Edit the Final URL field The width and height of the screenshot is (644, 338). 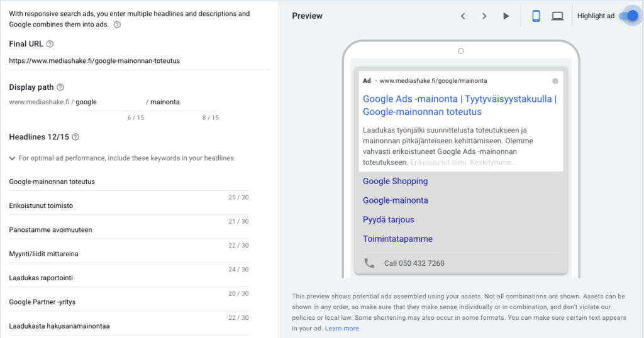[139, 61]
